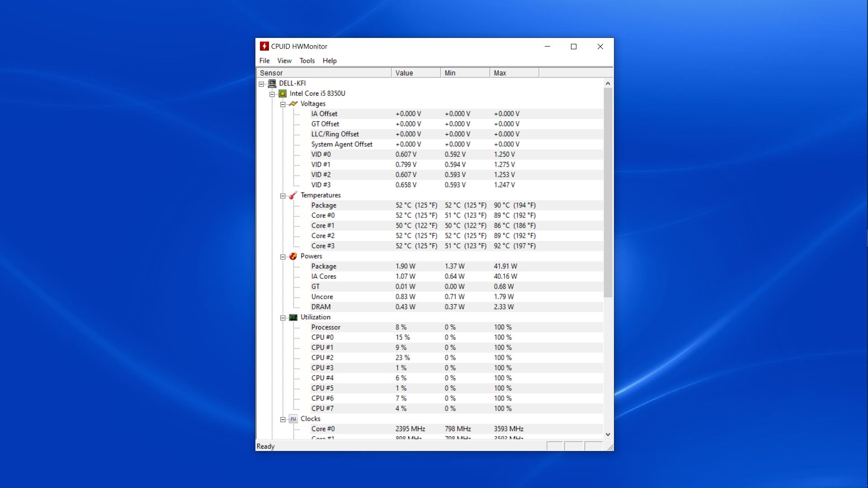Select the Voltages category label
Screen dimensions: 868x488
click(313, 103)
